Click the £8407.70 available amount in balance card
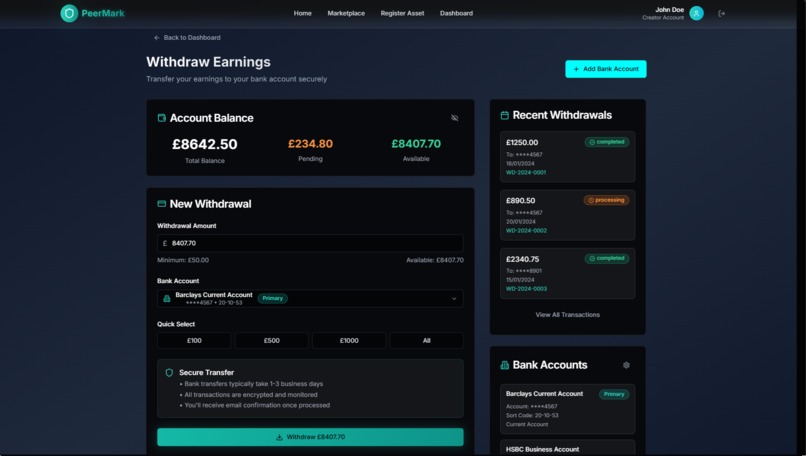Viewport: 806px width, 456px height. point(416,144)
